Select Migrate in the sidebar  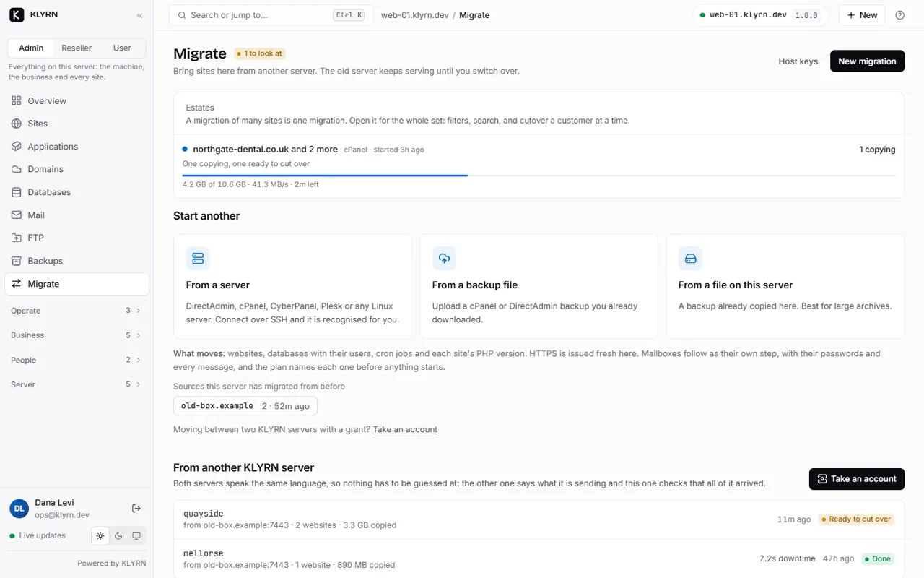pos(77,284)
